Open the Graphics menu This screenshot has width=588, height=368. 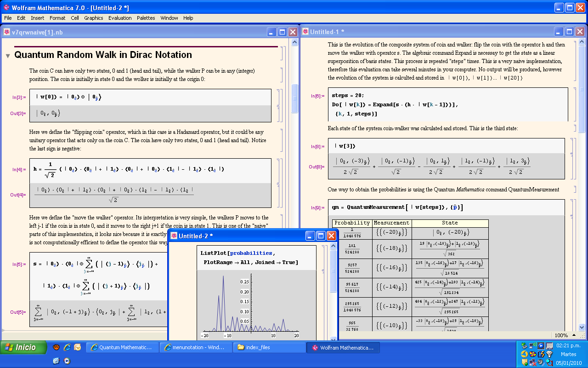pyautogui.click(x=94, y=18)
